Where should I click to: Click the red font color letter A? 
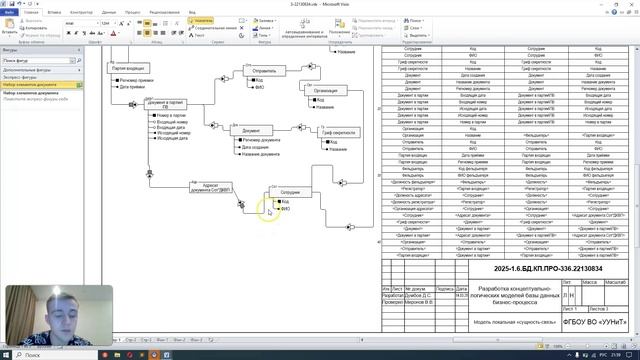click(113, 33)
